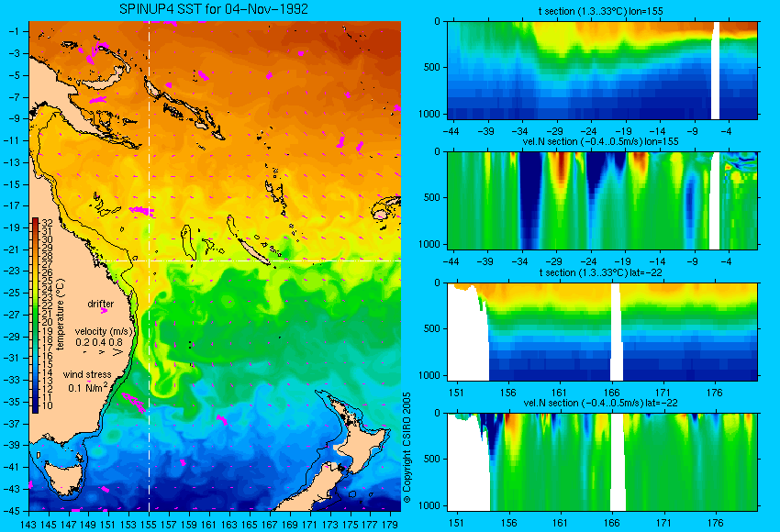The height and width of the screenshot is (532, 780).
Task: Click '500' depth label on lat=-22 velocity section
Action: coord(431,459)
